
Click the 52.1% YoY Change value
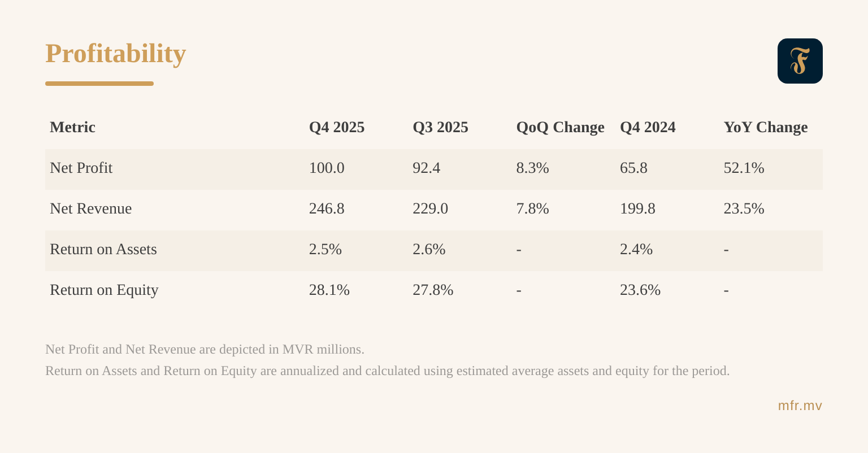744,168
